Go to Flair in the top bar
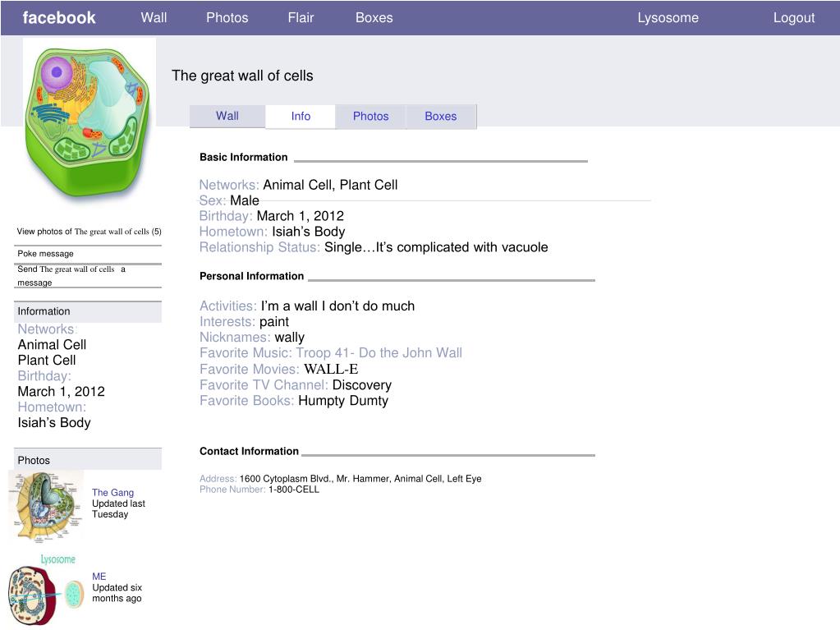 coord(301,18)
